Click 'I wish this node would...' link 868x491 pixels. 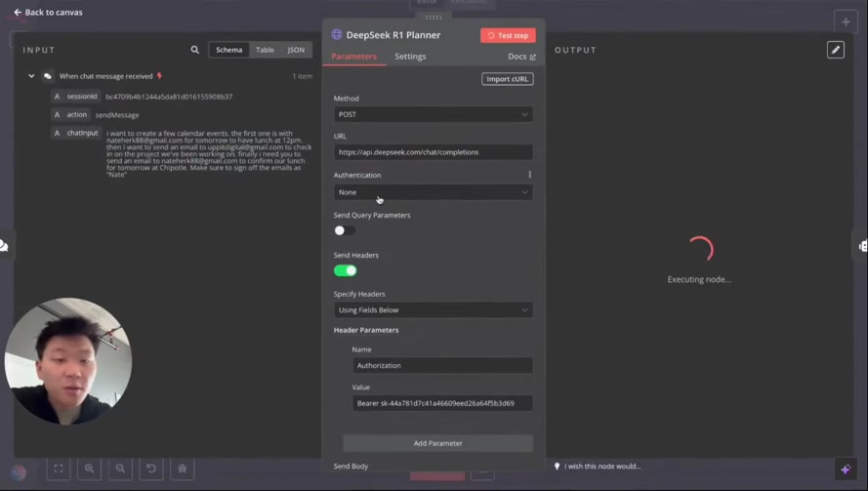click(x=602, y=466)
